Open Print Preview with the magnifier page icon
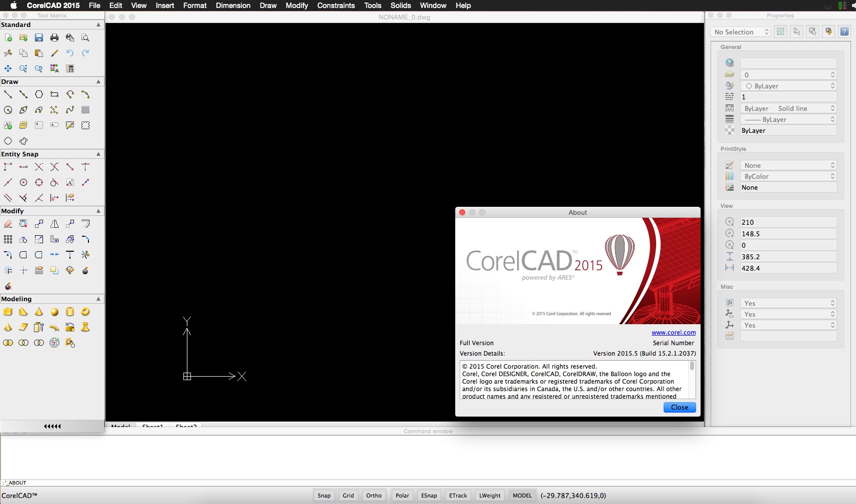 pyautogui.click(x=85, y=37)
